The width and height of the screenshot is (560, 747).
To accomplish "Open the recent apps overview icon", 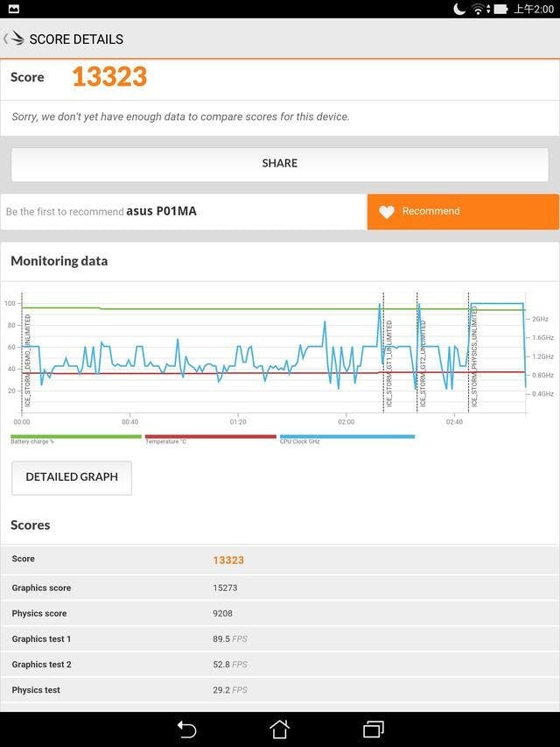I will 373,729.
